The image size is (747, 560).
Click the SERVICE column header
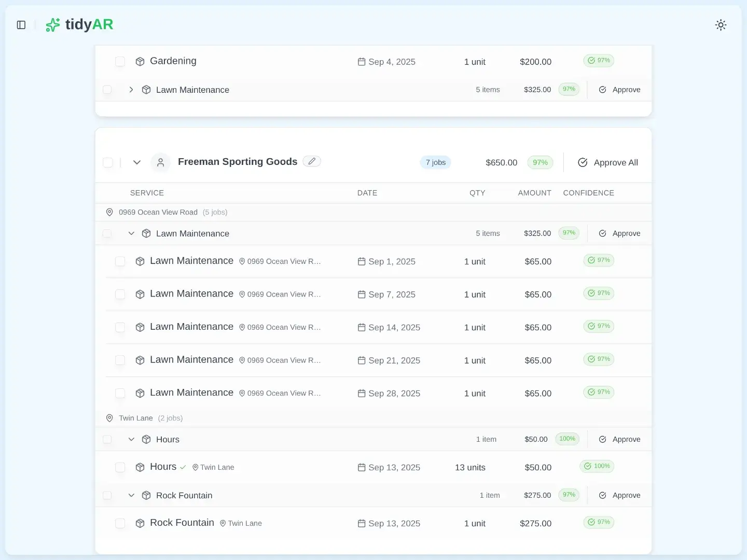click(x=147, y=193)
